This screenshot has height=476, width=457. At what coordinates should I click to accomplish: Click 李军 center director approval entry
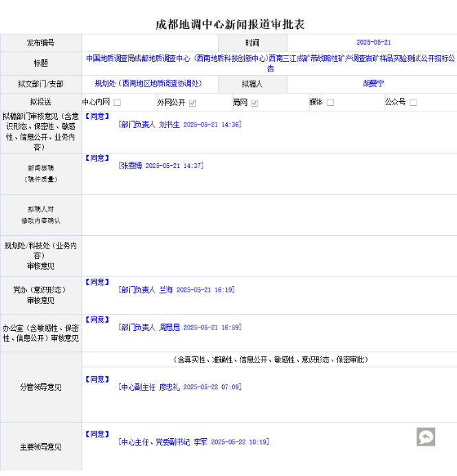click(x=193, y=442)
